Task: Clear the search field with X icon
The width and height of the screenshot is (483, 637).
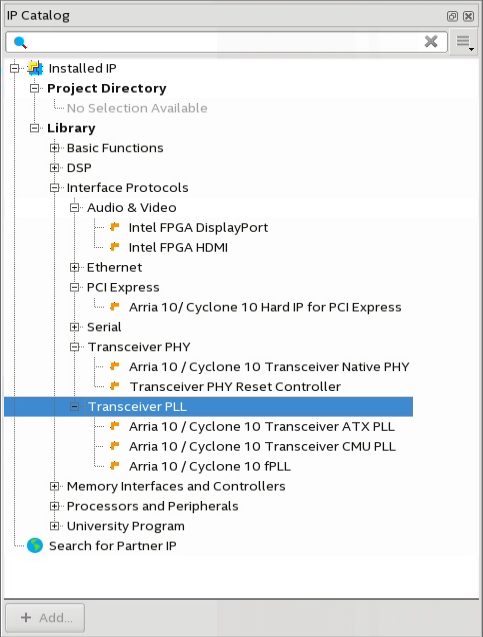Action: pyautogui.click(x=431, y=41)
